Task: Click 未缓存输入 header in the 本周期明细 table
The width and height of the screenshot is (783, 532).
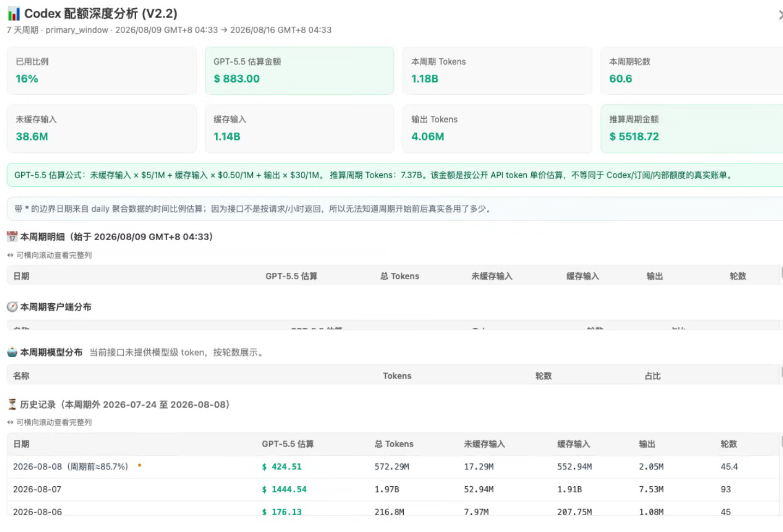Action: 492,276
